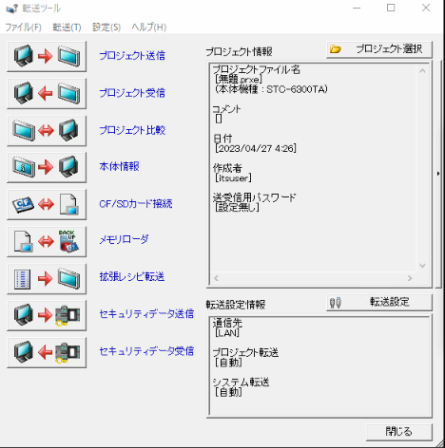Click the セキュリティデータ送信 send security data icon
Viewport: 445px width, 448px height.
(47, 316)
